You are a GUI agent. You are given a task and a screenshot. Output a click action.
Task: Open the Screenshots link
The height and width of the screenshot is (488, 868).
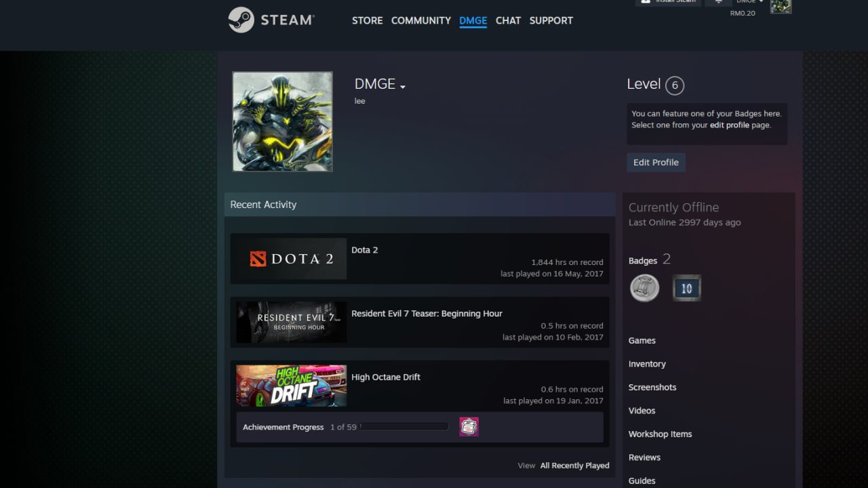coord(652,388)
